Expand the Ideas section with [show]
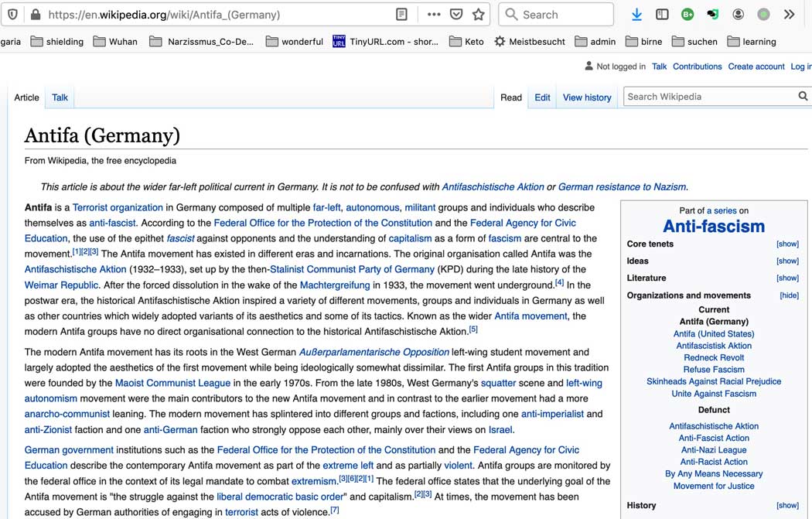This screenshot has width=812, height=519. [787, 261]
